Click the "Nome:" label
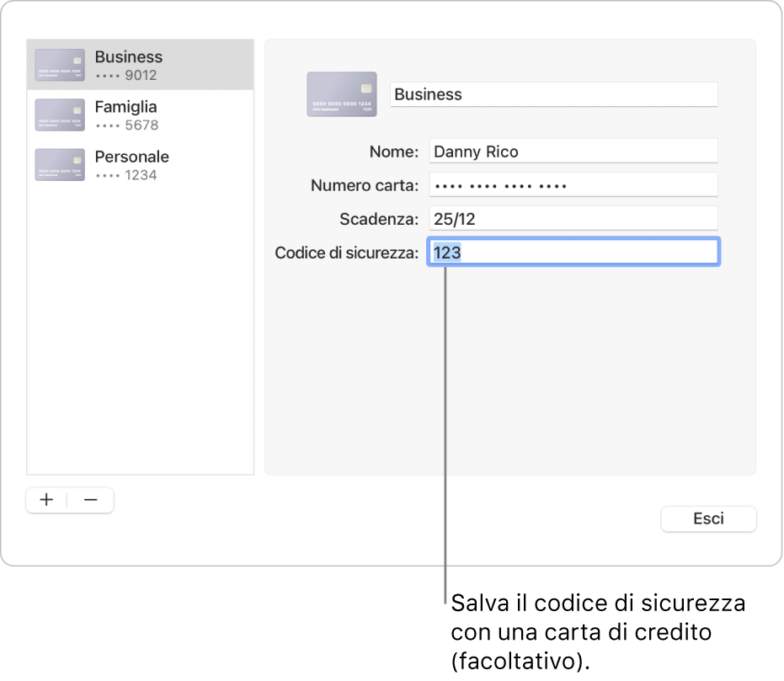Viewport: 784px width, 681px height. coord(393,152)
